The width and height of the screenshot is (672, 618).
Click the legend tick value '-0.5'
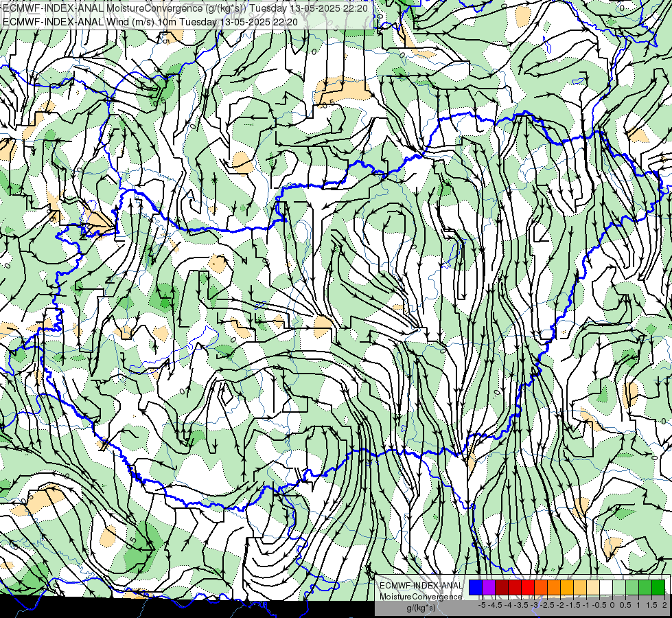[599, 605]
